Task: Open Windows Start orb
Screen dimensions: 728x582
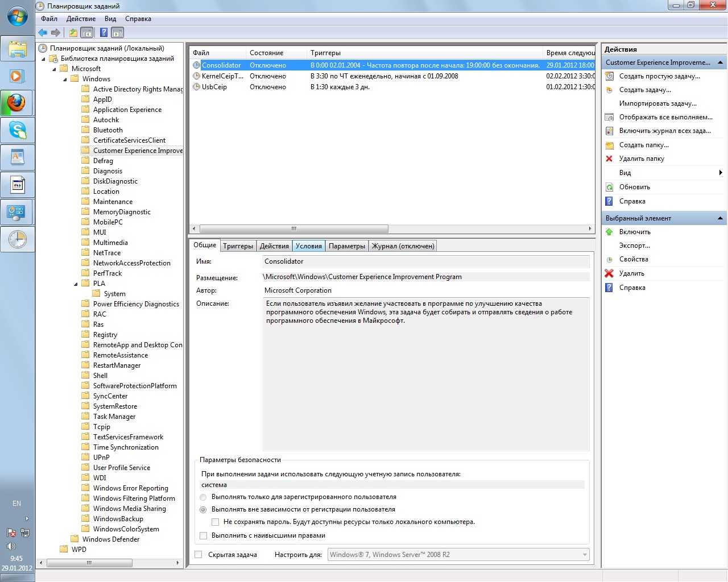Action: [x=17, y=16]
